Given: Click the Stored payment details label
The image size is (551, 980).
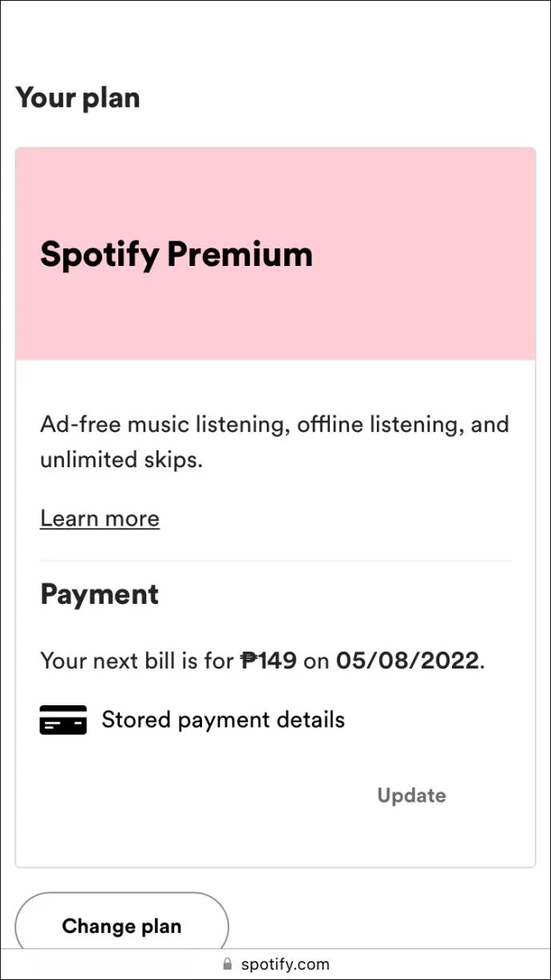Looking at the screenshot, I should [x=222, y=719].
